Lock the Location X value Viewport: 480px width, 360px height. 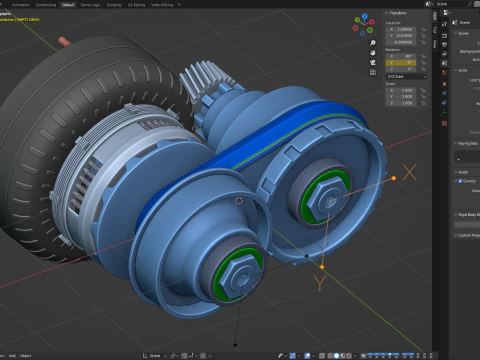click(x=423, y=29)
